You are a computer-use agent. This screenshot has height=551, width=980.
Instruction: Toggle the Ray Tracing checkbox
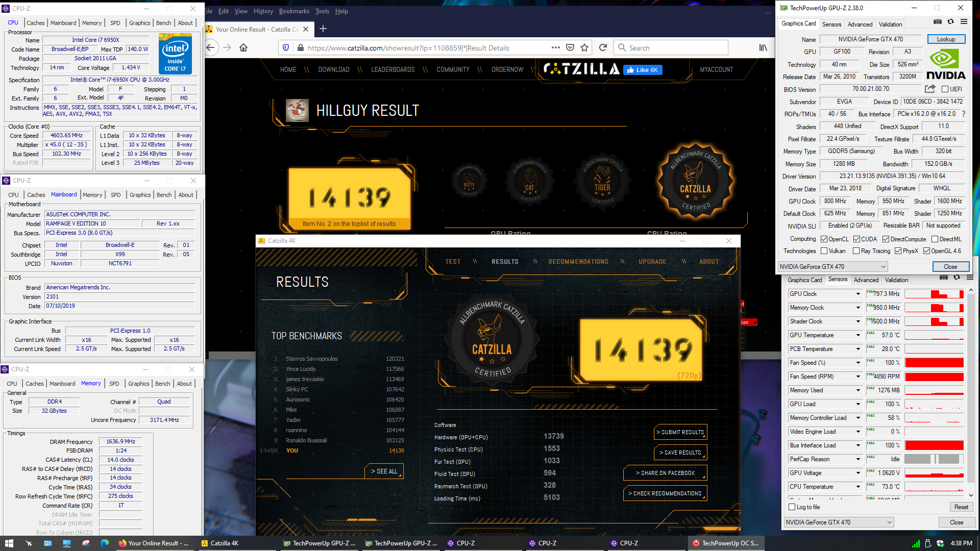856,251
